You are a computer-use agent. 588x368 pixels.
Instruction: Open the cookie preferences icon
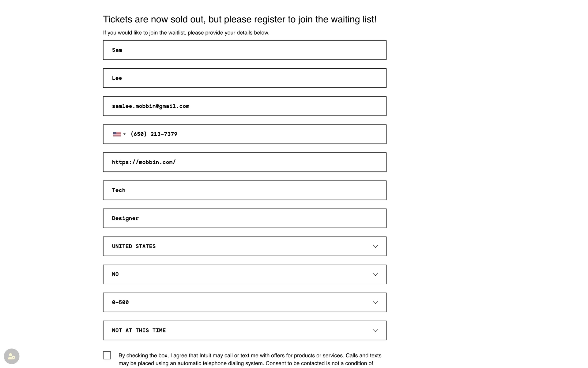(x=12, y=356)
